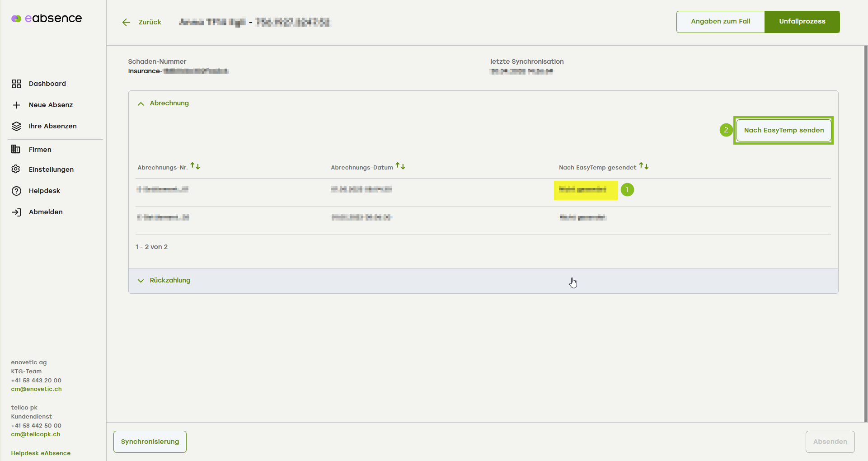
Task: Click the Helpdesk question mark icon
Action: pos(16,191)
